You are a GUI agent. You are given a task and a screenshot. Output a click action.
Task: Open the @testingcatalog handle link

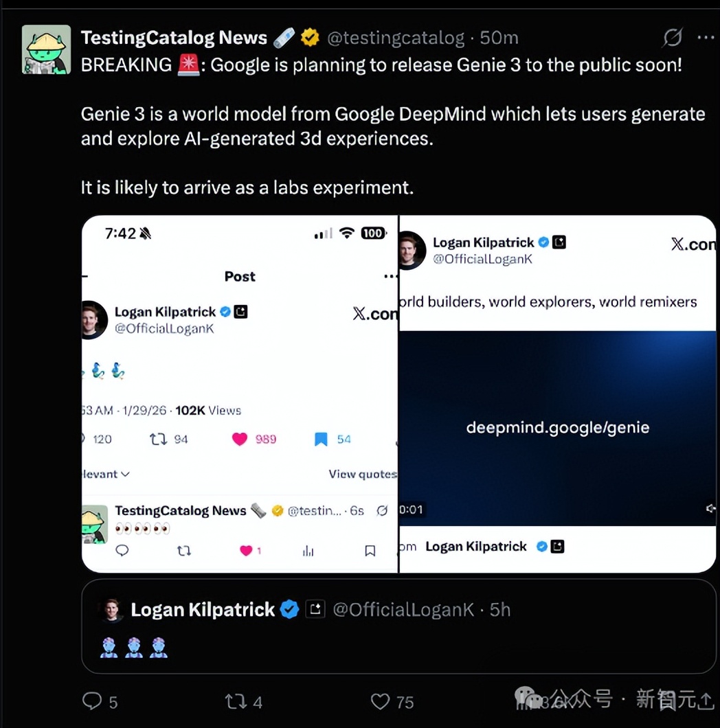point(395,38)
